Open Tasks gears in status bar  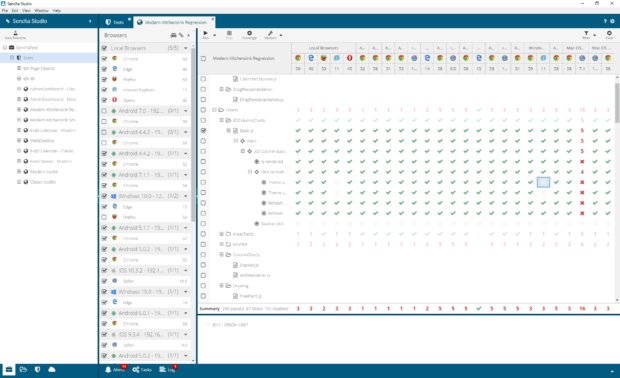pos(136,369)
